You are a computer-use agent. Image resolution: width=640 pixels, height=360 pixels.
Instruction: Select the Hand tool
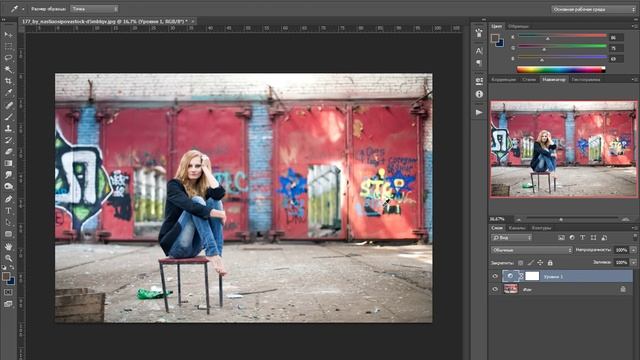click(8, 247)
